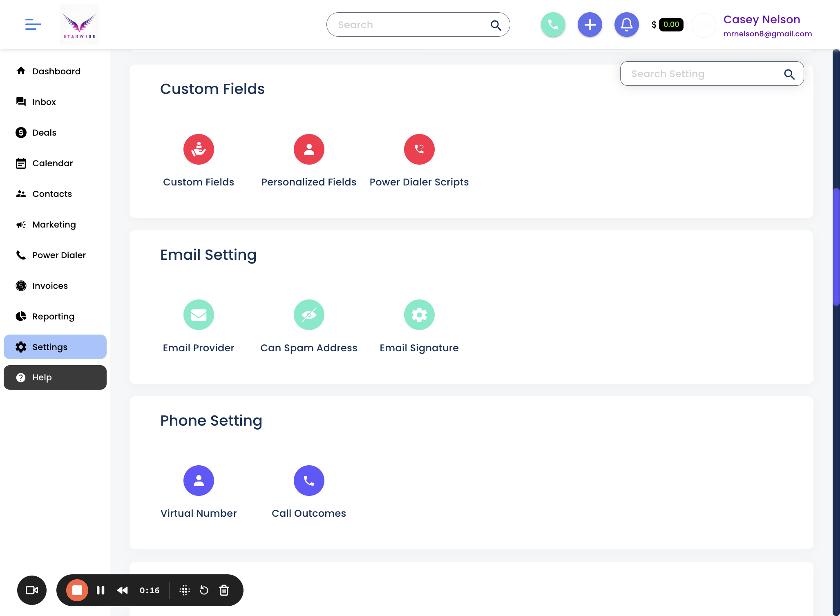Click the CN profile avatar circle
The height and width of the screenshot is (616, 840).
[x=704, y=25]
